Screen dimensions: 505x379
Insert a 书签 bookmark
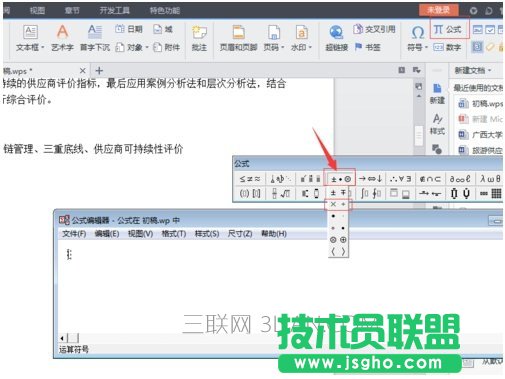[x=367, y=47]
